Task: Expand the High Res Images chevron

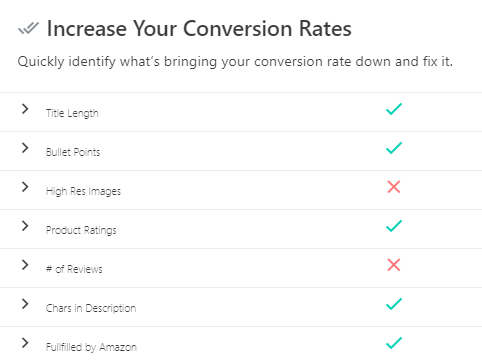Action: (25, 187)
